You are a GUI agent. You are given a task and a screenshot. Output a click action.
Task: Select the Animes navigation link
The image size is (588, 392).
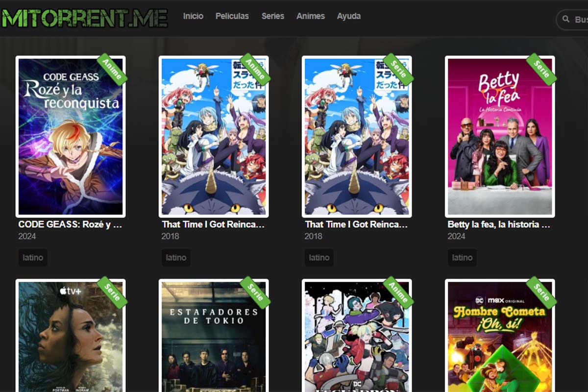click(x=311, y=16)
